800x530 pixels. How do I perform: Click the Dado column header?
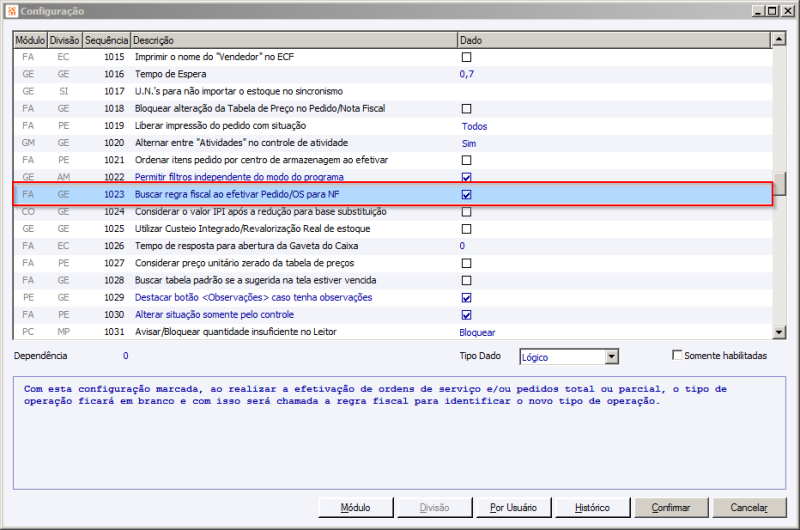coord(614,40)
